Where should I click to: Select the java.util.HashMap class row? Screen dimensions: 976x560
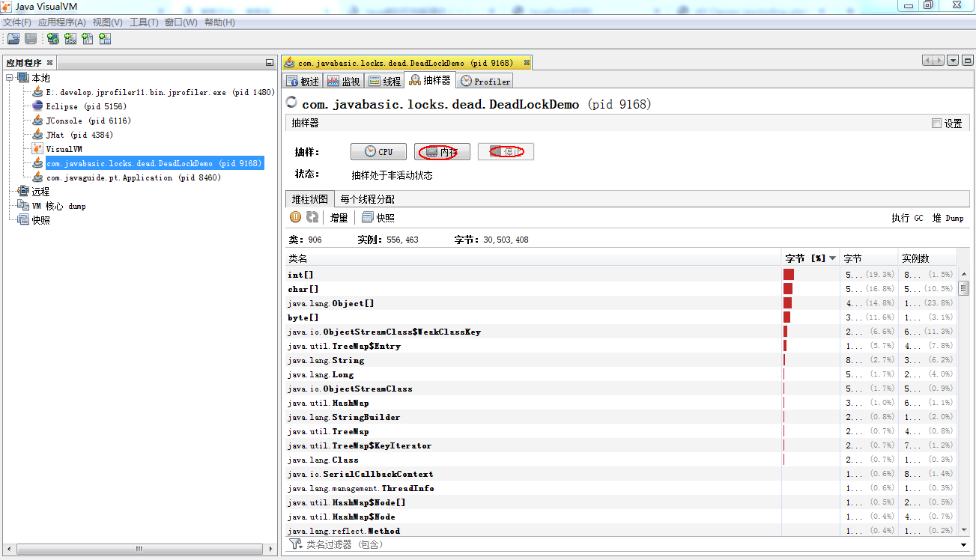pyautogui.click(x=621, y=403)
